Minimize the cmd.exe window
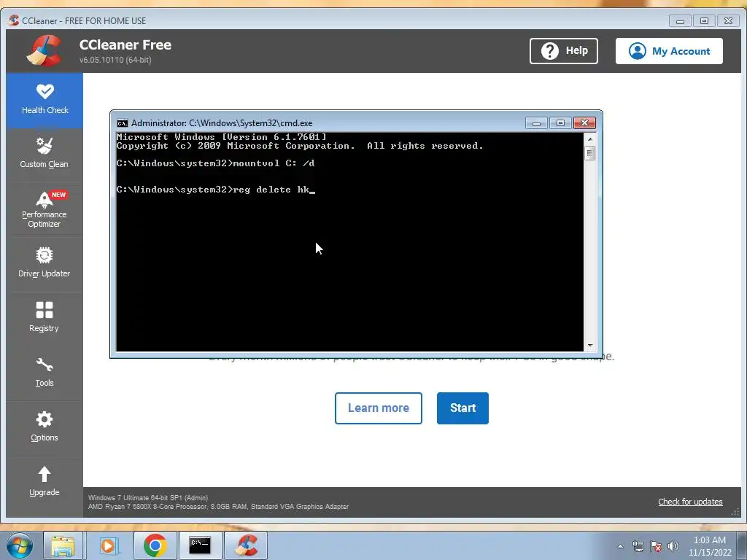Viewport: 747px width, 560px height. pyautogui.click(x=536, y=123)
